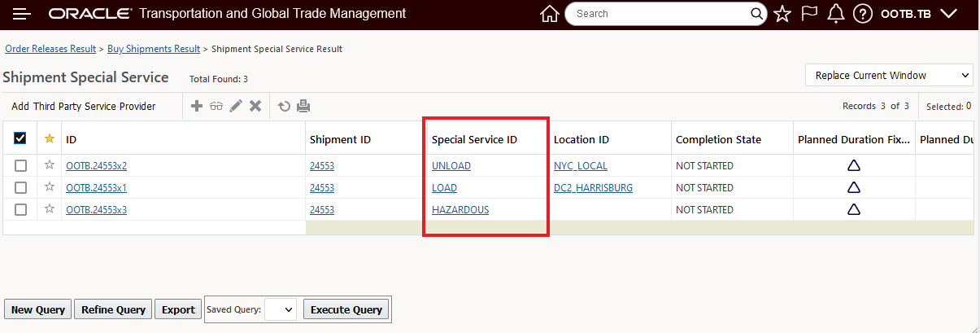Open the flag watchlist icon
Screen dimensions: 980x333
(x=809, y=14)
